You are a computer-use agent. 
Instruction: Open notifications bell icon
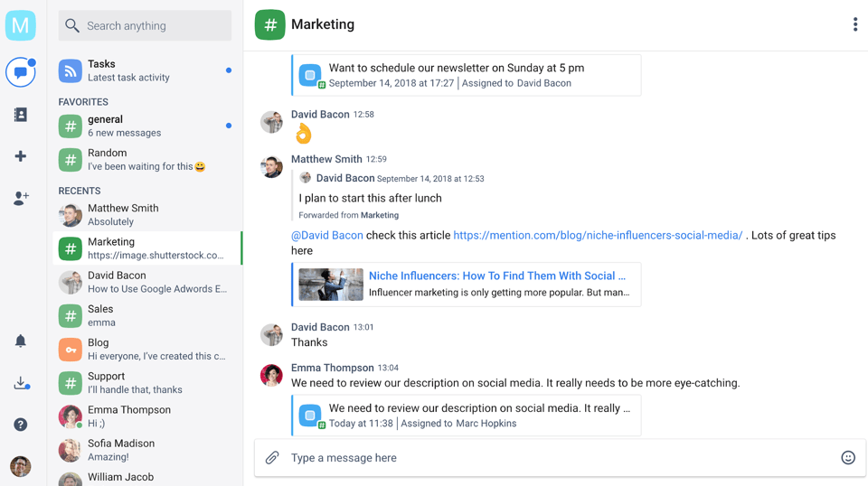pyautogui.click(x=20, y=341)
